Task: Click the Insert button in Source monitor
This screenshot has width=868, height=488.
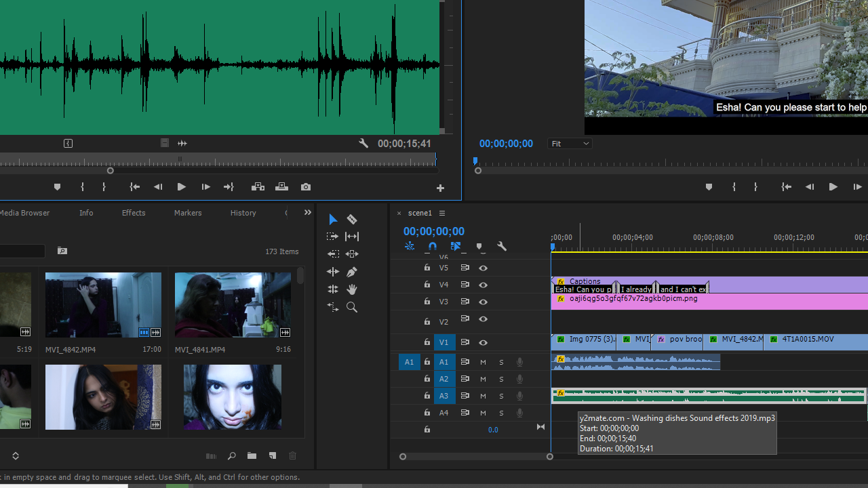Action: (x=258, y=187)
